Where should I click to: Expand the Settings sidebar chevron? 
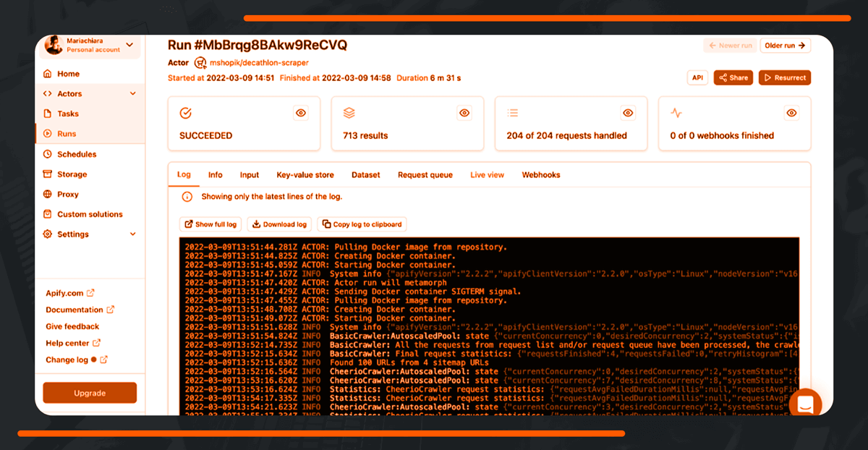point(132,234)
